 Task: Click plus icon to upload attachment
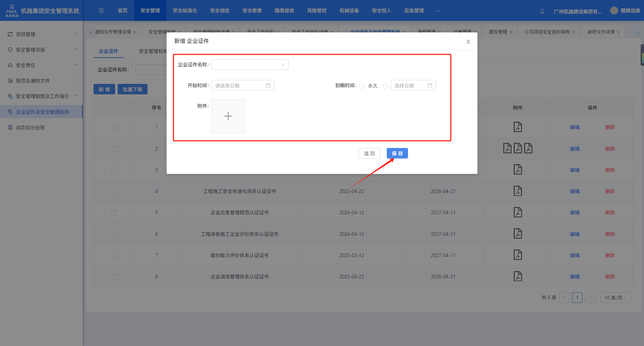(x=228, y=116)
